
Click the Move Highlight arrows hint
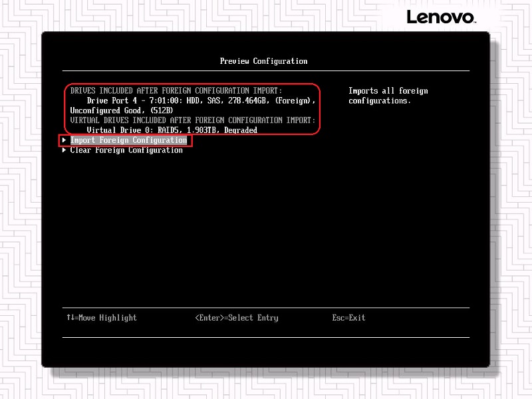coord(101,318)
